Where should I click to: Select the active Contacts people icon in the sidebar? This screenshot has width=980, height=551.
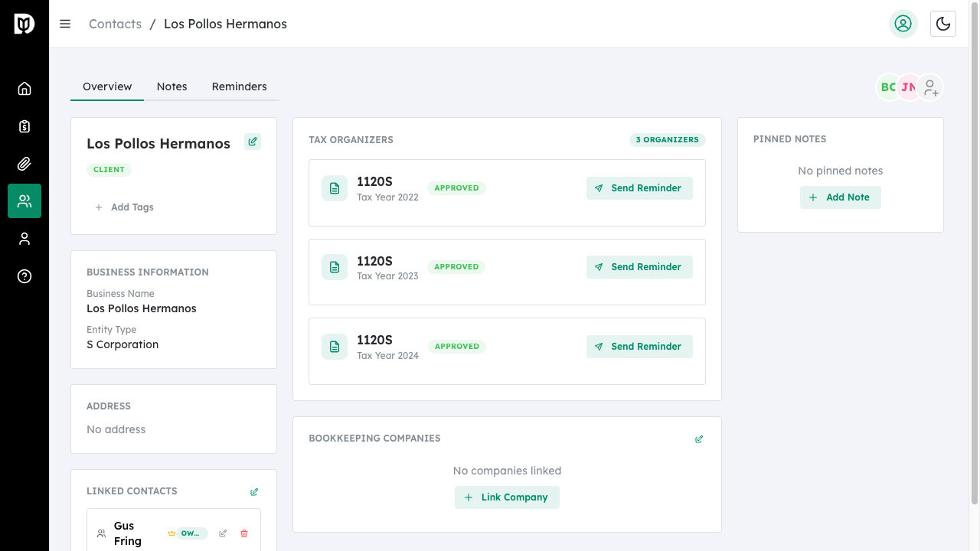click(x=24, y=201)
